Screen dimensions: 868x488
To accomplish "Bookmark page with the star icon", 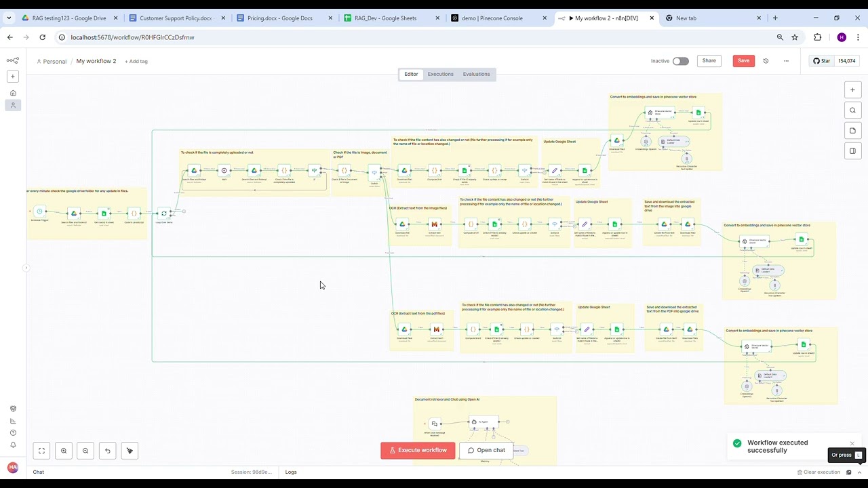I will [795, 37].
